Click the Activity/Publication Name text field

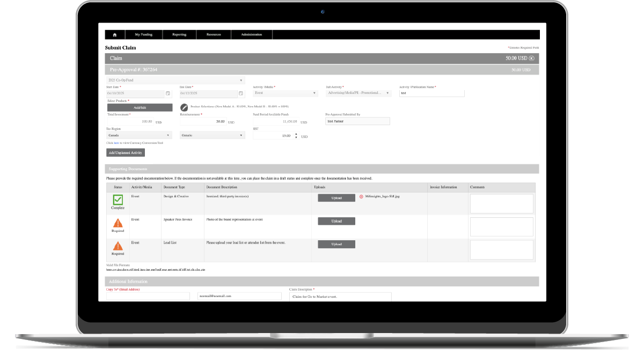coord(431,93)
